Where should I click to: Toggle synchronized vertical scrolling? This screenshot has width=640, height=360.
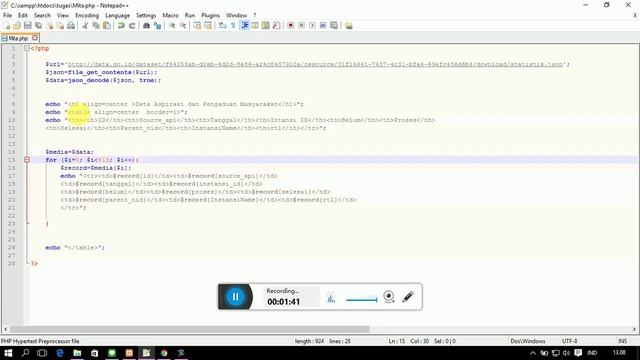click(197, 26)
